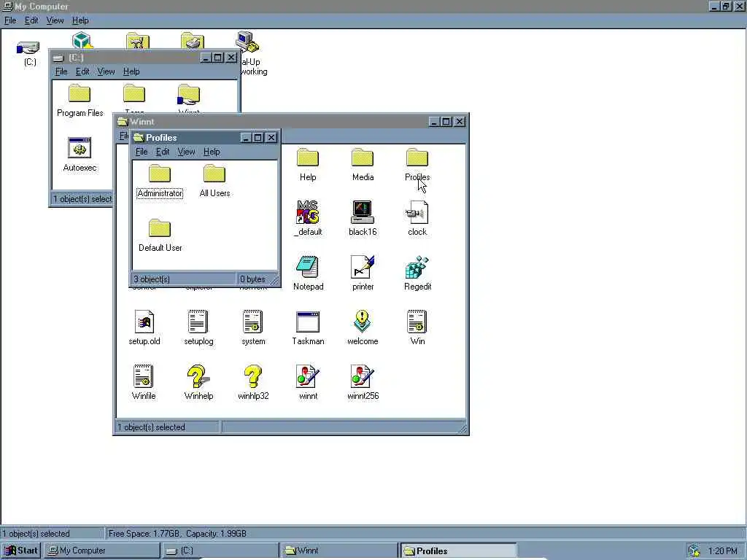Select the (C:) drive icon in My Computer

click(29, 53)
